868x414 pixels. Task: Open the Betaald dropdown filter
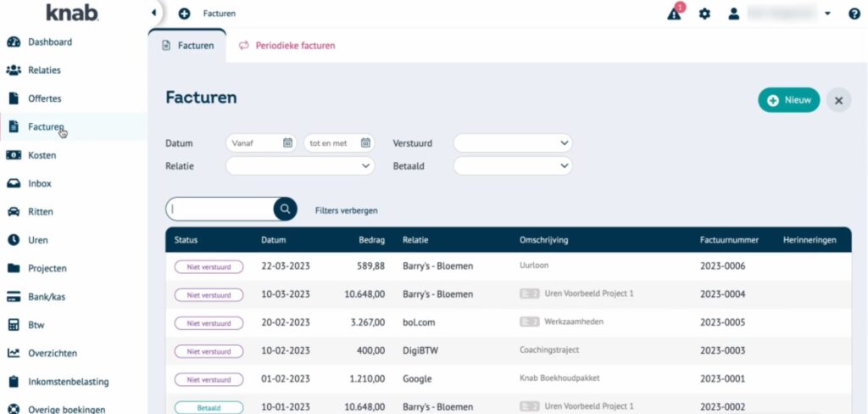tap(512, 166)
